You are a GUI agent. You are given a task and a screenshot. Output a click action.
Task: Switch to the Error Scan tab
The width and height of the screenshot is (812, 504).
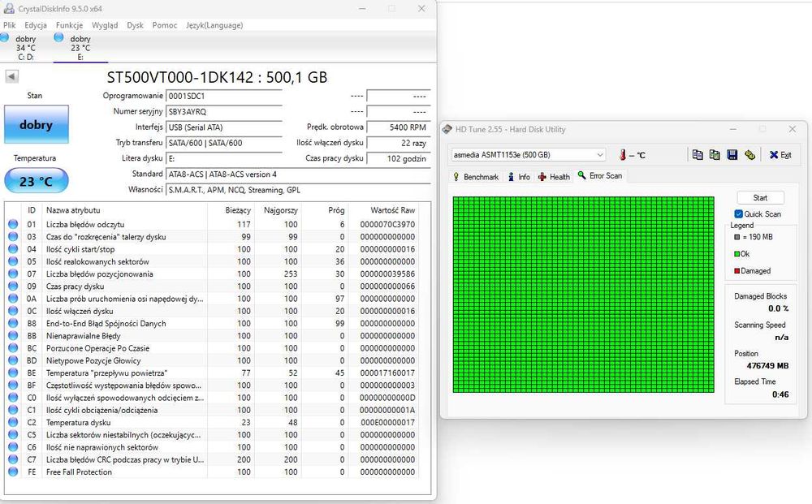point(600,176)
